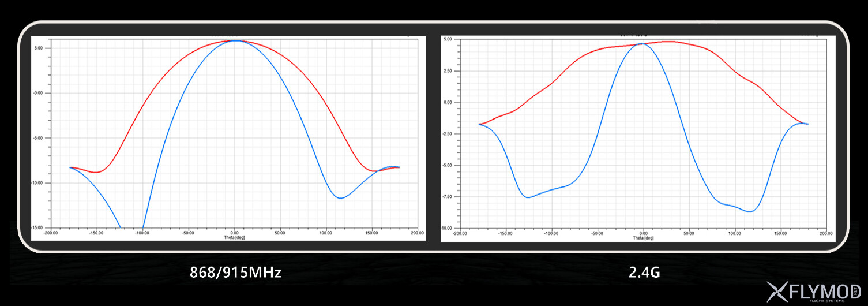
Task: Select the 2.4G caption label
Action: (644, 273)
